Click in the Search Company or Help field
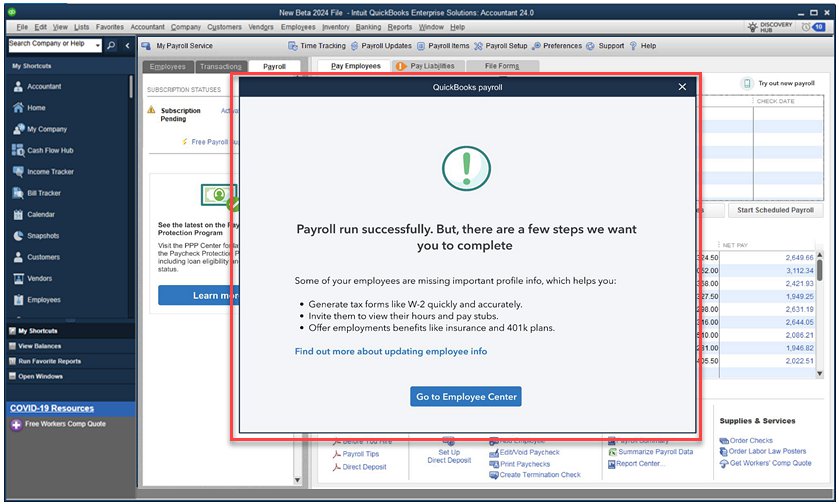The width and height of the screenshot is (839, 504). [50, 45]
